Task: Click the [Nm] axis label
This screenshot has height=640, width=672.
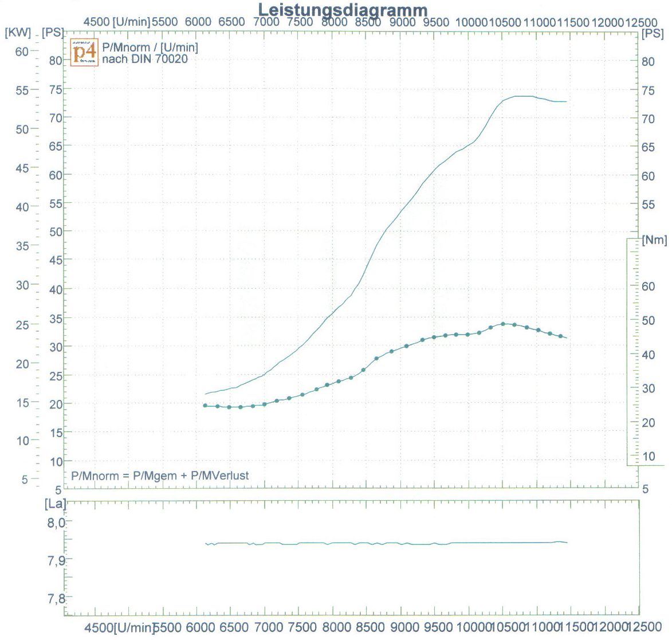Action: pyautogui.click(x=654, y=240)
